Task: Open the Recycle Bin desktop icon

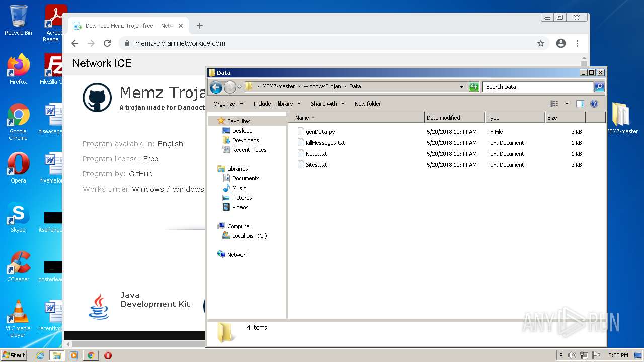Action: [x=18, y=20]
